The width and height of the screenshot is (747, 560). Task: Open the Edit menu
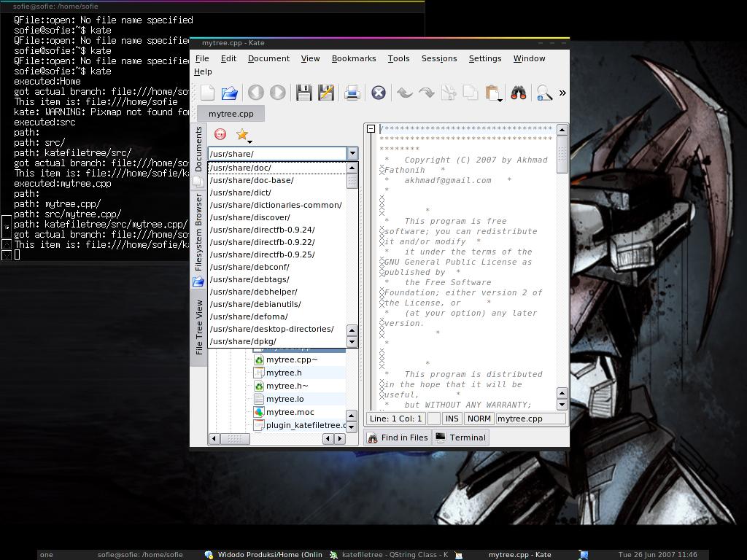click(228, 58)
